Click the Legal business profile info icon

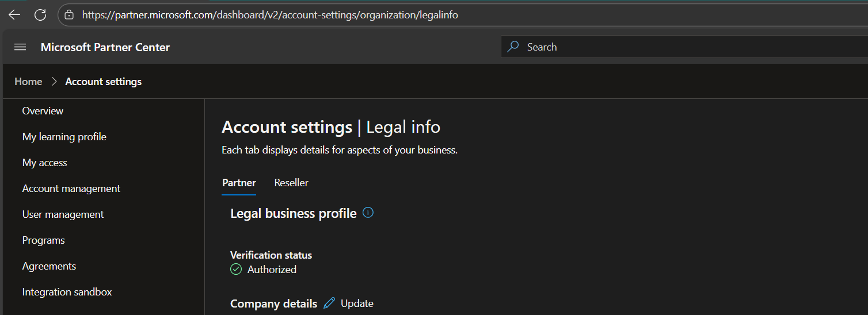[x=368, y=213]
